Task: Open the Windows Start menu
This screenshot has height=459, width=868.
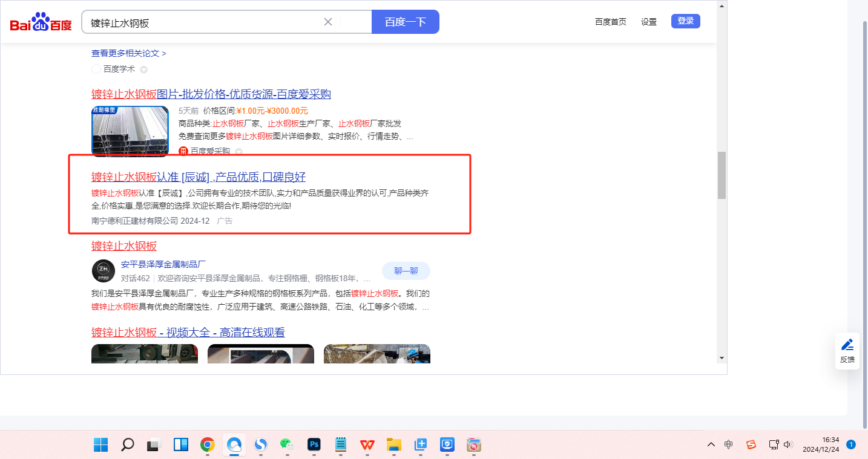Action: pyautogui.click(x=100, y=445)
